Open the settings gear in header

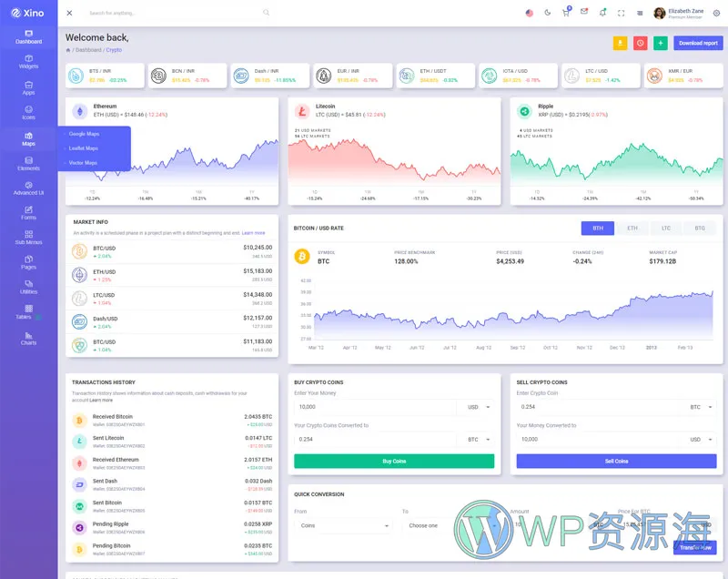pos(716,13)
